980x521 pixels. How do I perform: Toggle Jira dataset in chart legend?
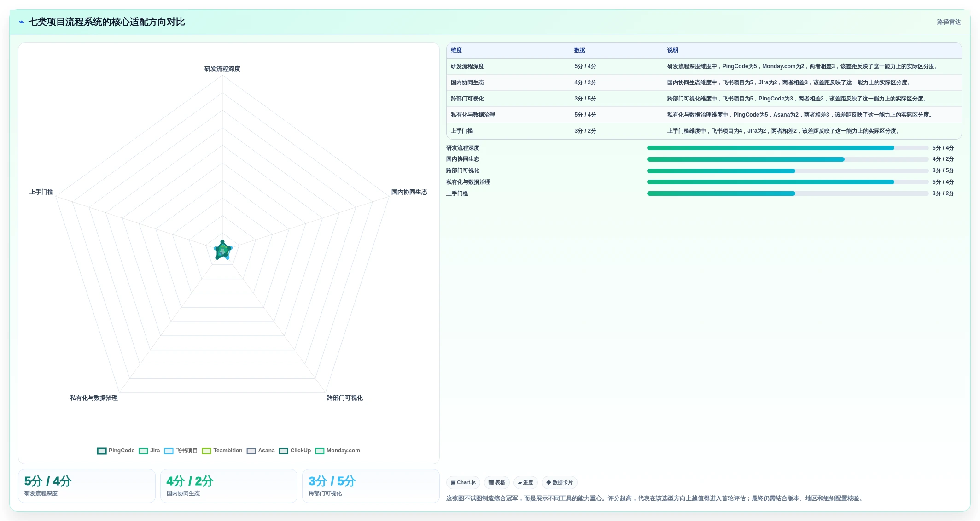coord(149,451)
